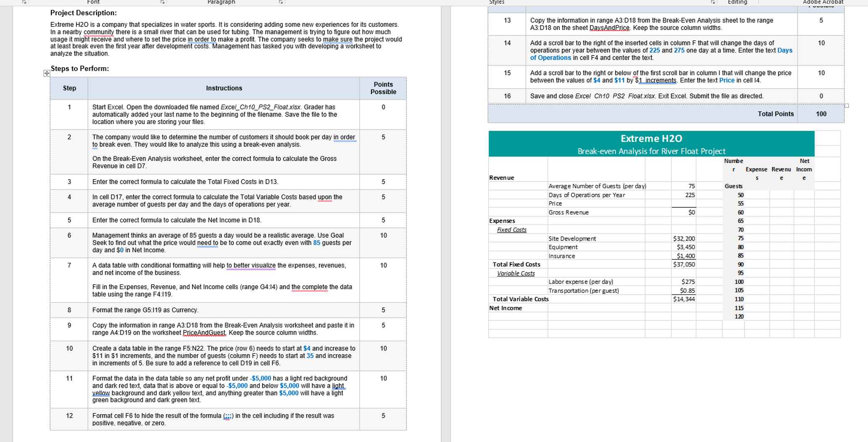Click the Adobe Acrobat ribbon group label
This screenshot has height=442, width=868.
pos(823,2)
